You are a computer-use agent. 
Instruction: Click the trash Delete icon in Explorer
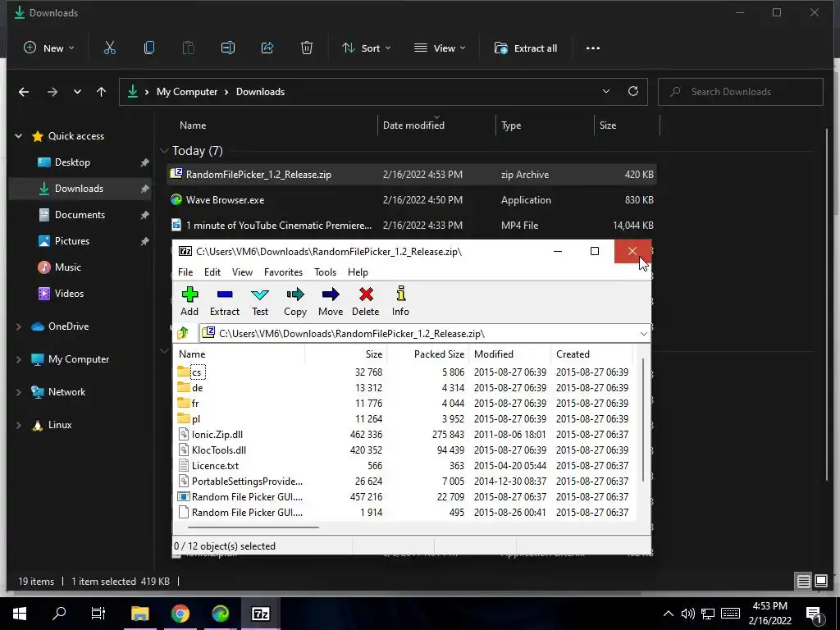pyautogui.click(x=307, y=48)
